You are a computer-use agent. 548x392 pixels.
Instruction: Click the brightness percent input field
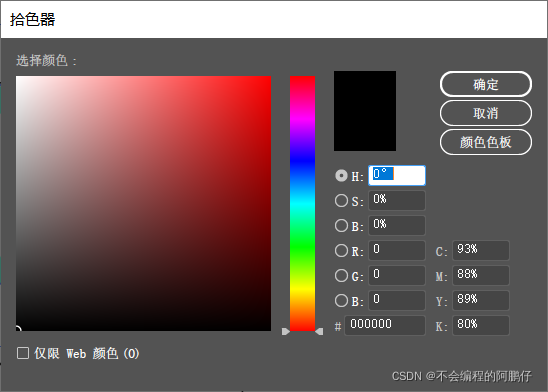pyautogui.click(x=397, y=225)
